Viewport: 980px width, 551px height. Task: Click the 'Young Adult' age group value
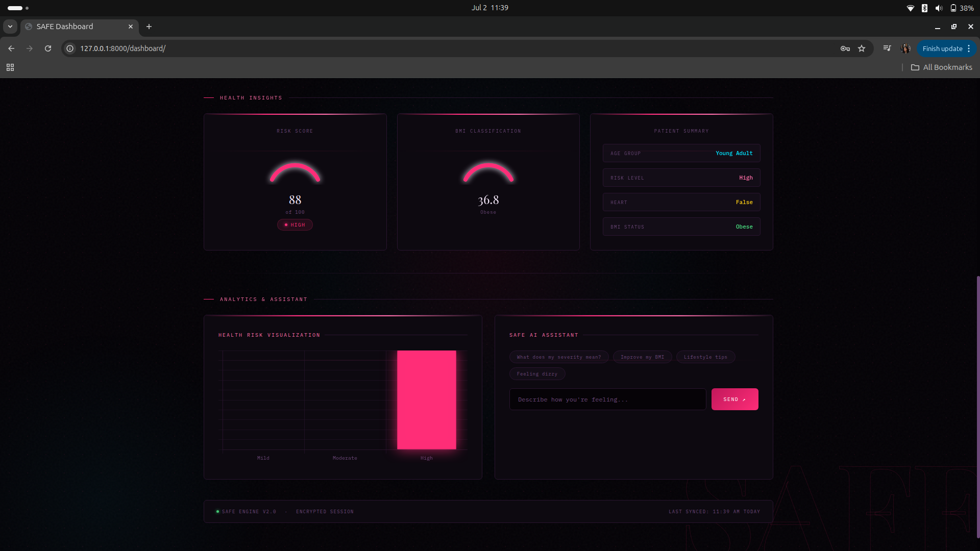(734, 153)
